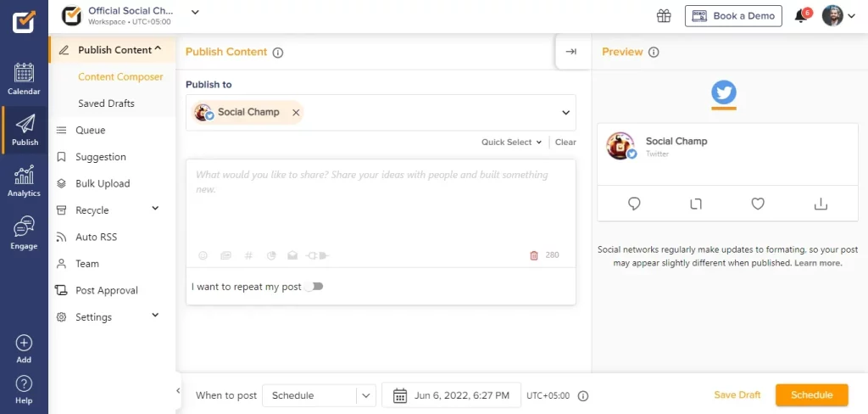Expand the Settings menu chevron
868x414 pixels.
tap(156, 316)
